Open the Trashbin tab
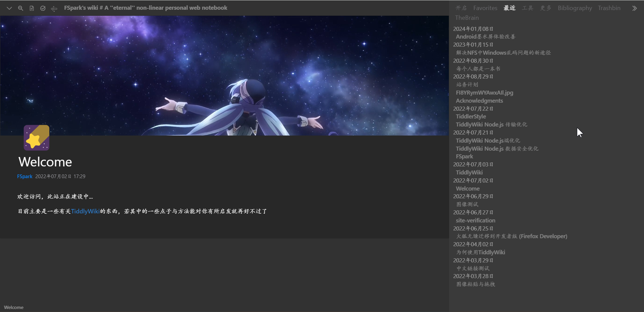This screenshot has width=644, height=312. (x=609, y=8)
